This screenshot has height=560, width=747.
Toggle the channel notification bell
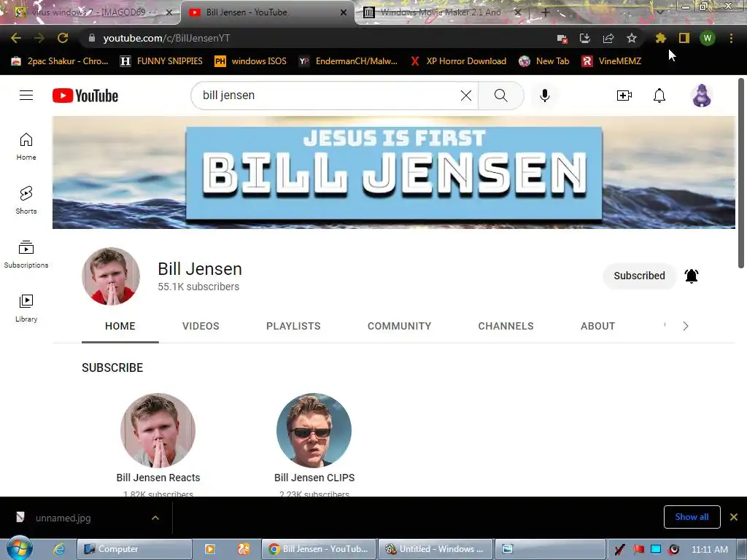tap(692, 276)
